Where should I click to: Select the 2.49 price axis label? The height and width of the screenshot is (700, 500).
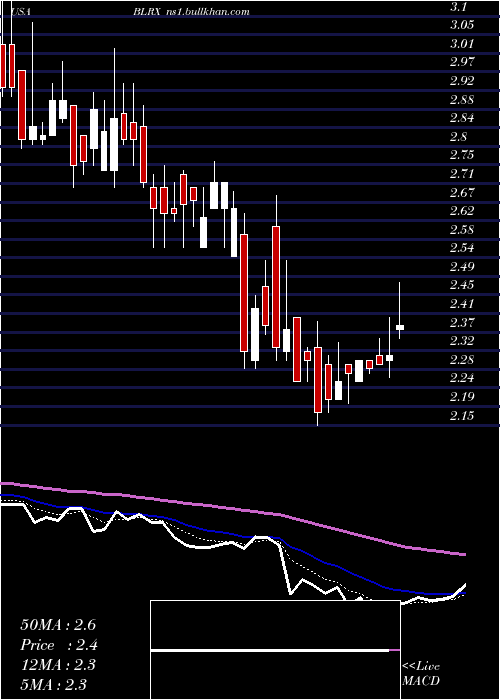[x=462, y=267]
